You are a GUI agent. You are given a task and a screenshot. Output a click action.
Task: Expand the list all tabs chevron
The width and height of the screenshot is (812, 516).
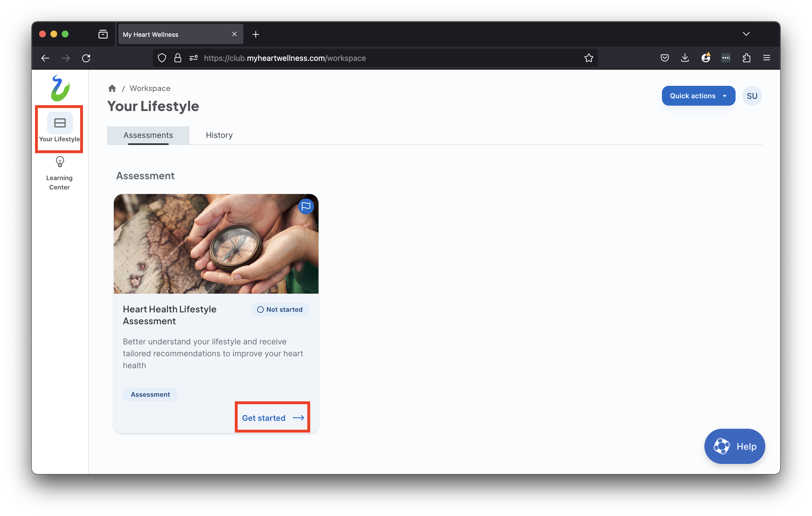[x=746, y=34]
